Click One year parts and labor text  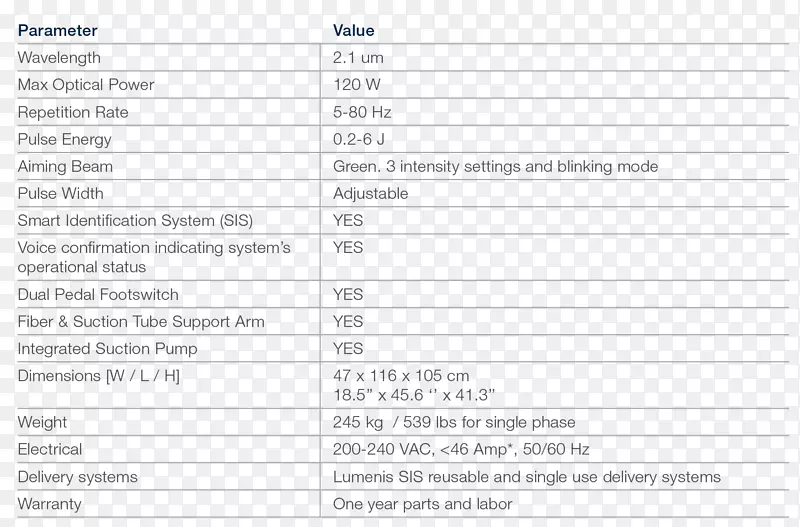pyautogui.click(x=422, y=504)
